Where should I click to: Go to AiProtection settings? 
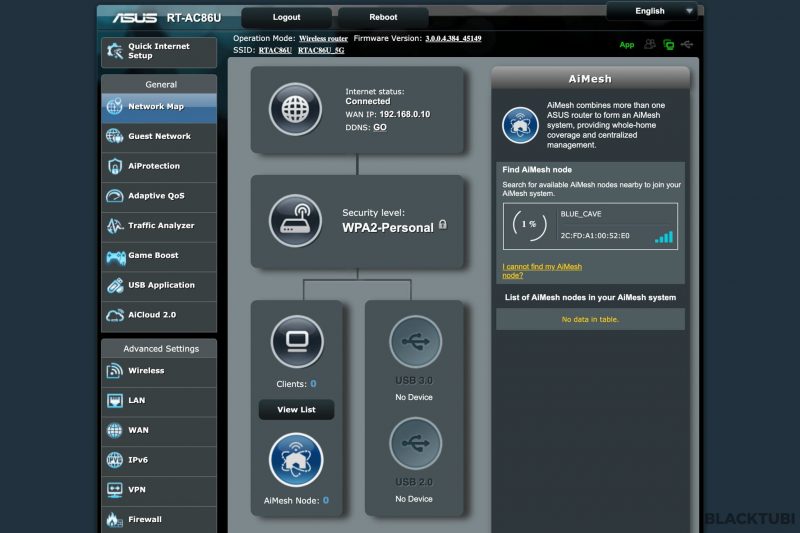point(159,166)
